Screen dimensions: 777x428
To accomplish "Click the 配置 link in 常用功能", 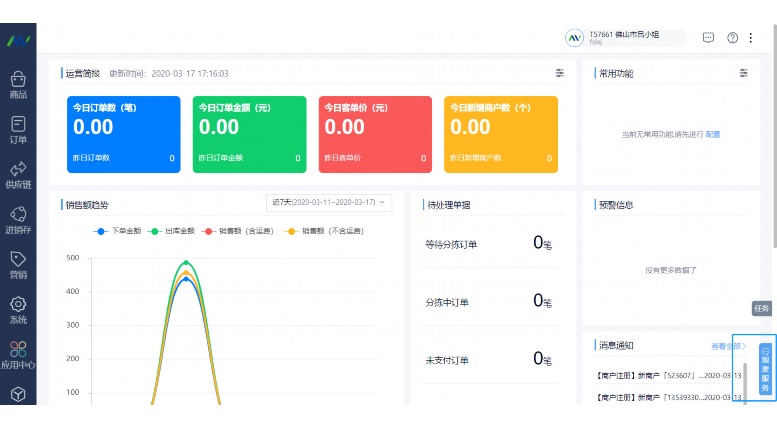I will (713, 134).
